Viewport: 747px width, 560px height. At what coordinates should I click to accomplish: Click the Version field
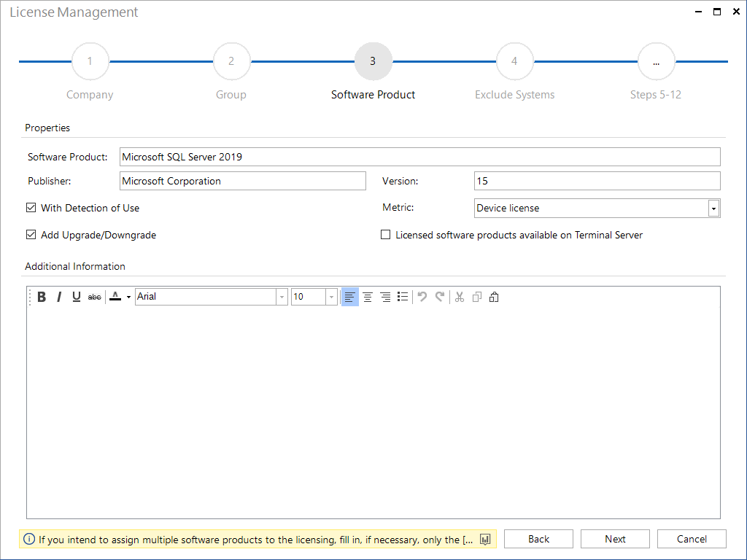click(597, 181)
